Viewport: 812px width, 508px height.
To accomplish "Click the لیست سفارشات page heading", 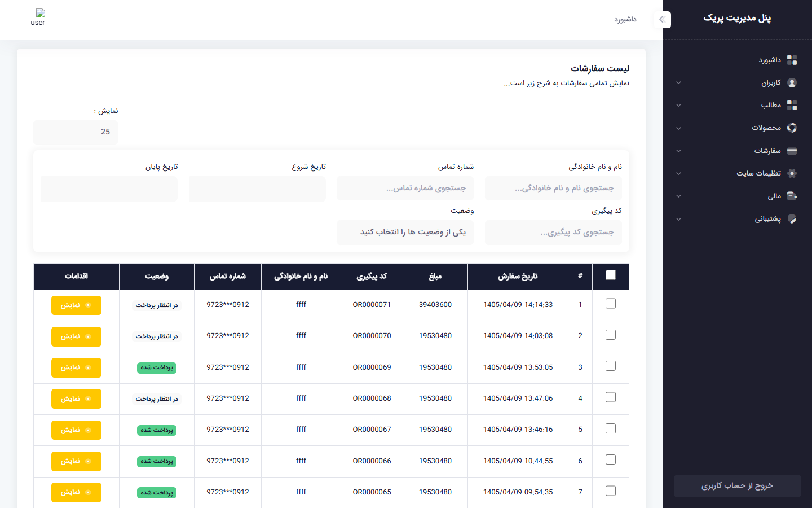I will click(600, 69).
